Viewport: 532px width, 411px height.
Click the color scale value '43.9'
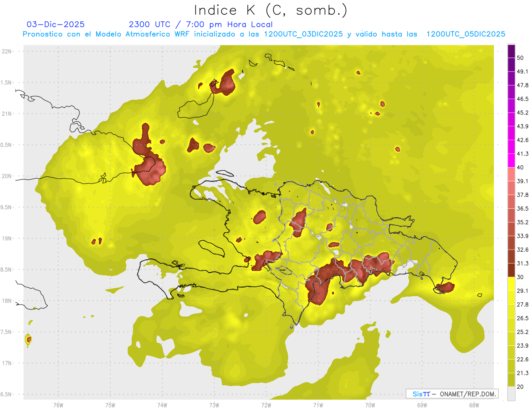523,126
